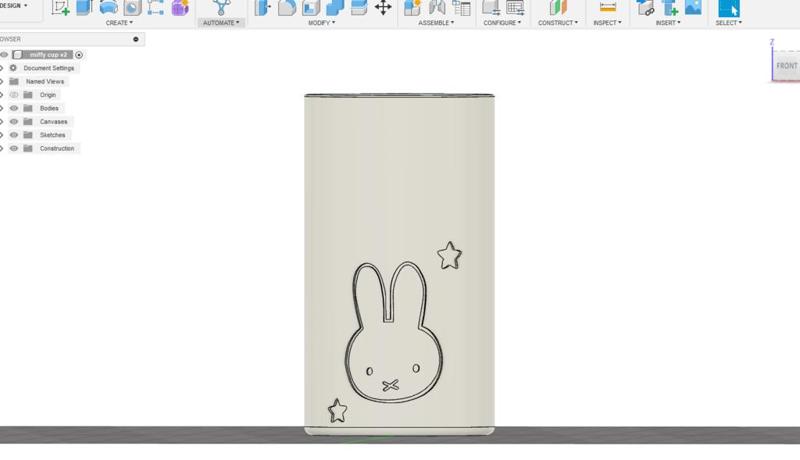Open the CONSTRUCT dropdown menu
The width and height of the screenshot is (800, 460).
(x=558, y=23)
